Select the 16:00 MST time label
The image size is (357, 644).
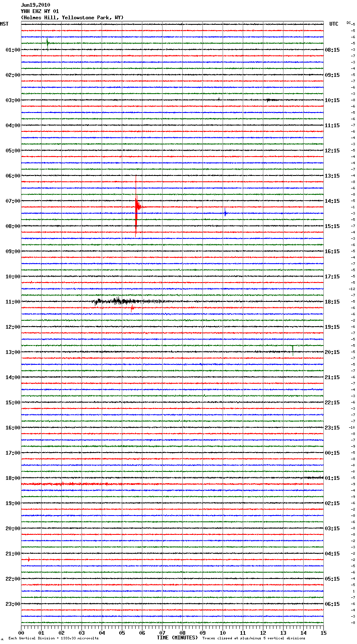point(13,428)
